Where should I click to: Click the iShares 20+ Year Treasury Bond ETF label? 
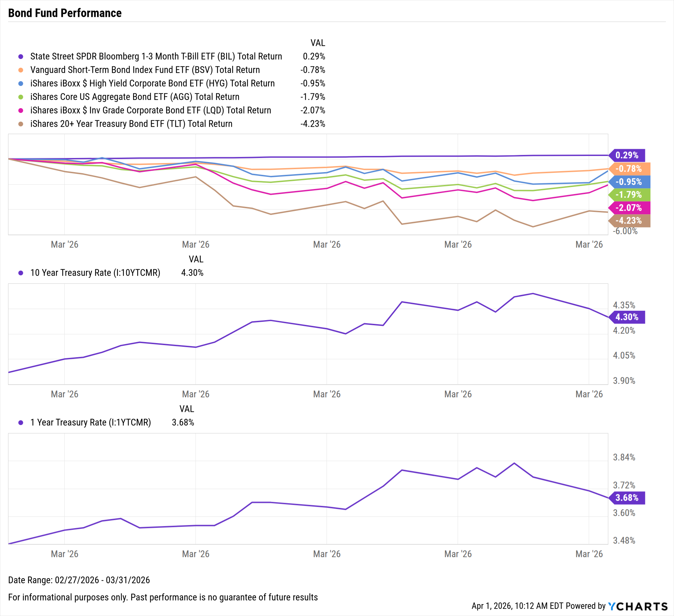[131, 124]
